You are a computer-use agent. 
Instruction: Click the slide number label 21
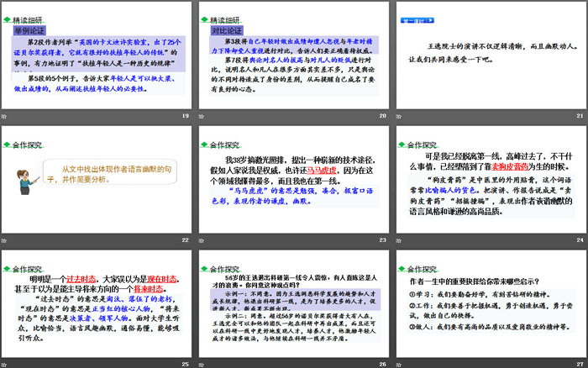tap(580, 116)
